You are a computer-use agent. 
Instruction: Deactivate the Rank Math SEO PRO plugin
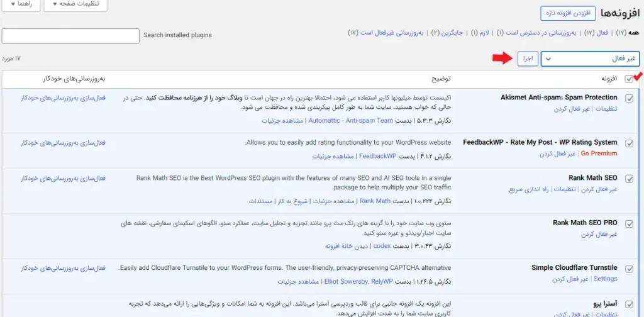(599, 235)
